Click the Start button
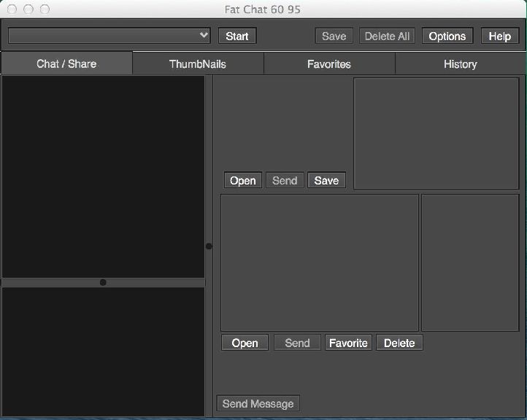Viewport: 527px width, 420px height. coord(237,36)
